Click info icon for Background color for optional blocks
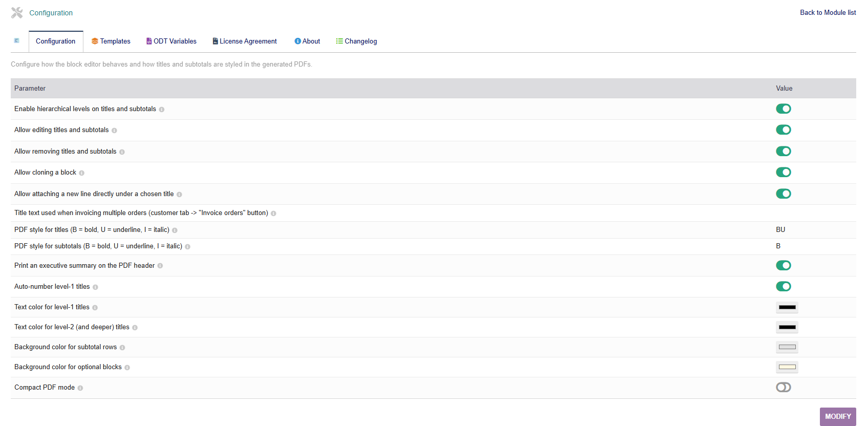The image size is (868, 426). tap(127, 368)
